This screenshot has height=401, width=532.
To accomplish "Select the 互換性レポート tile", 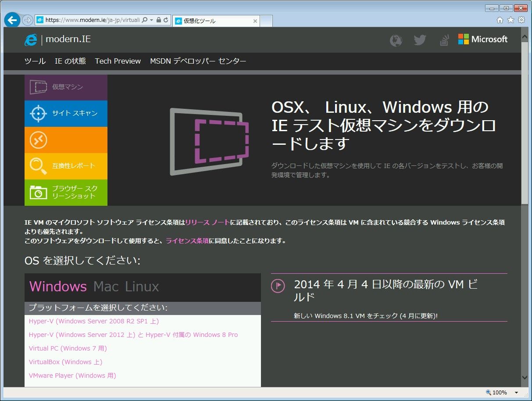I will pos(66,166).
